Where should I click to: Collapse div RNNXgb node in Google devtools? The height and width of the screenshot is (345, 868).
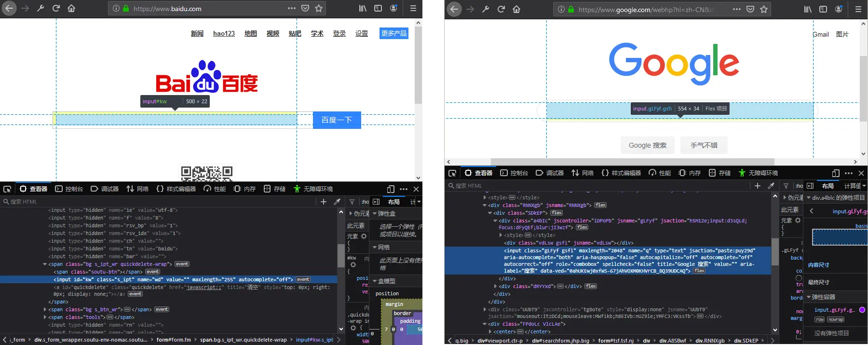coord(485,205)
